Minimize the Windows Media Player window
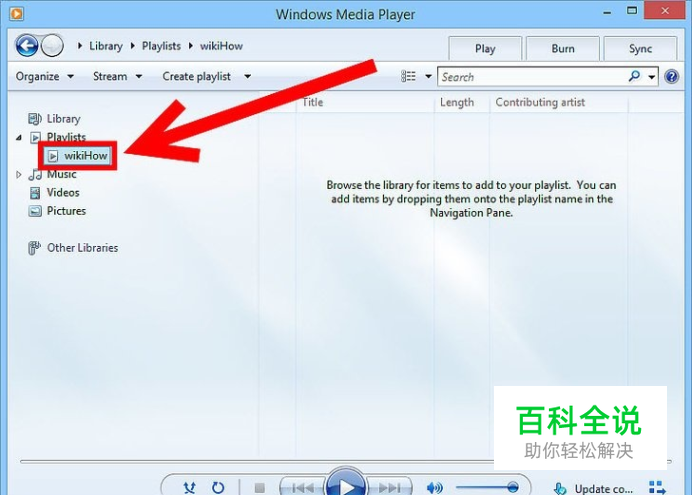Screen dimensions: 692x495 pos(608,12)
